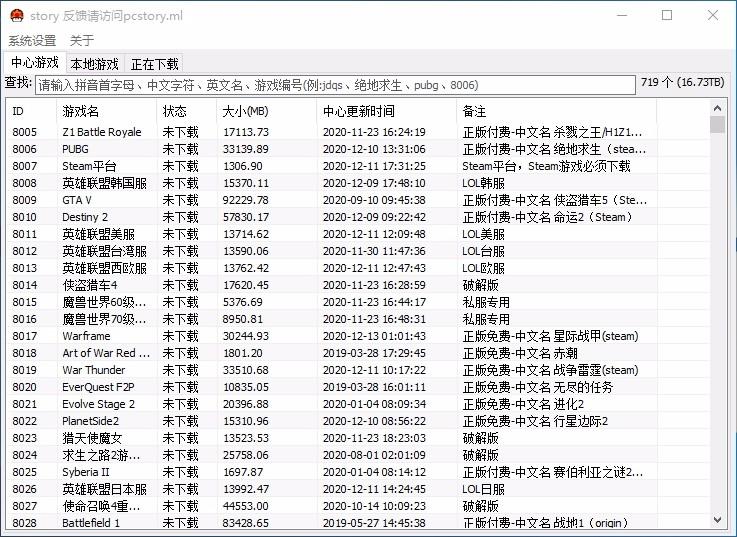737x537 pixels.
Task: Click note LOL日服
Action: (483, 489)
